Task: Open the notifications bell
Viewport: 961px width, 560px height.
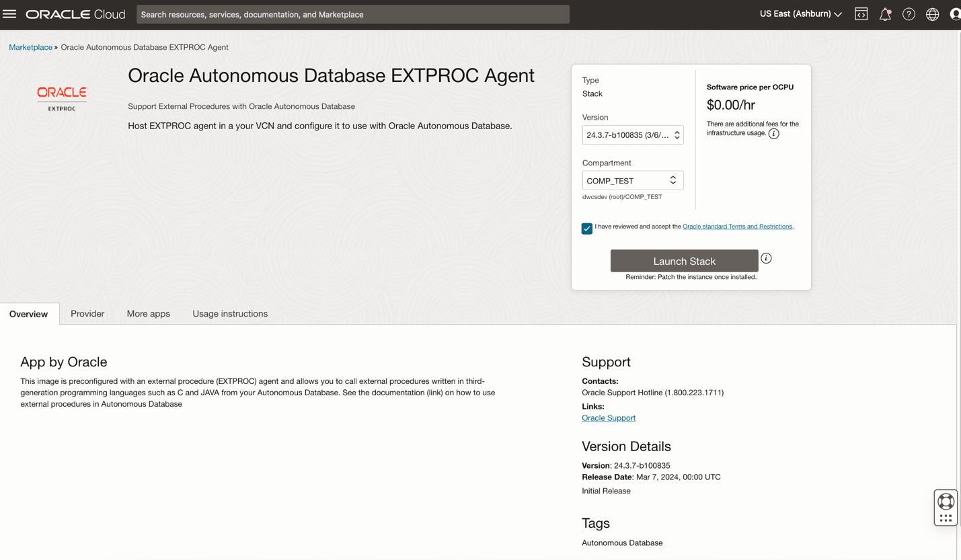Action: (885, 13)
